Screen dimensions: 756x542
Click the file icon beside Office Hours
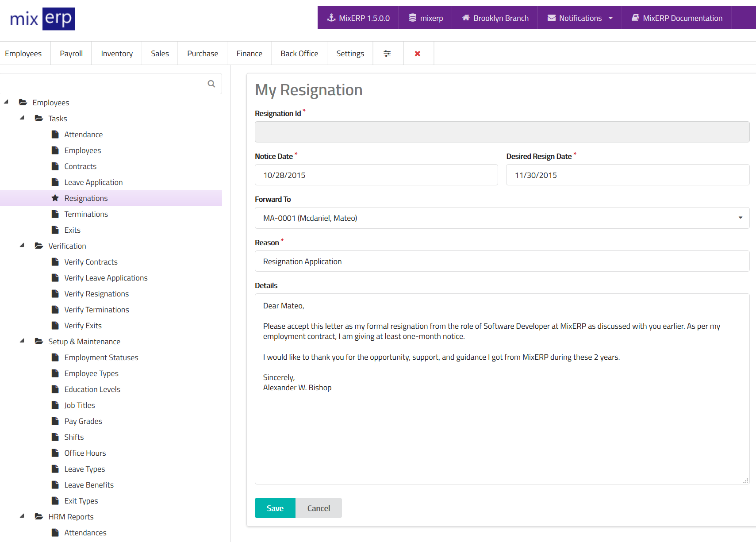(x=55, y=453)
